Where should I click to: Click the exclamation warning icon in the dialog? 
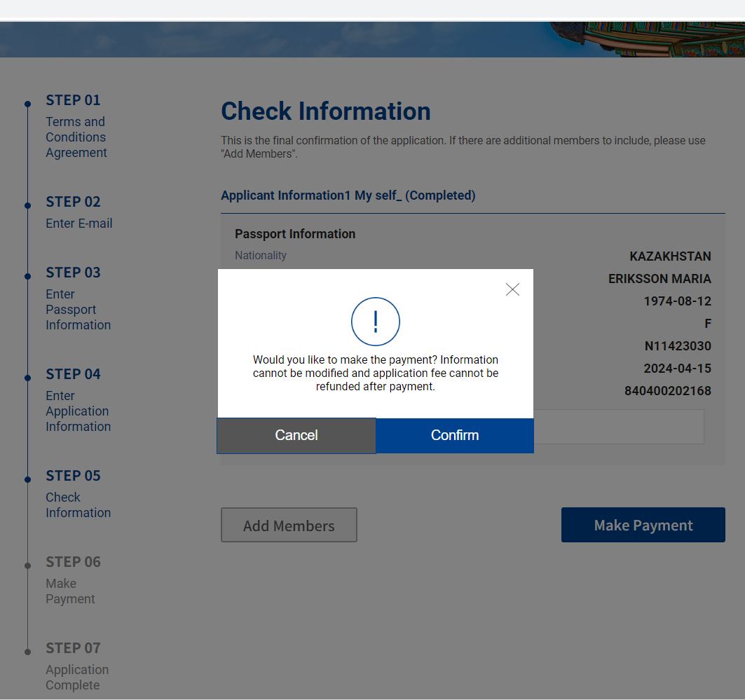[x=375, y=322]
